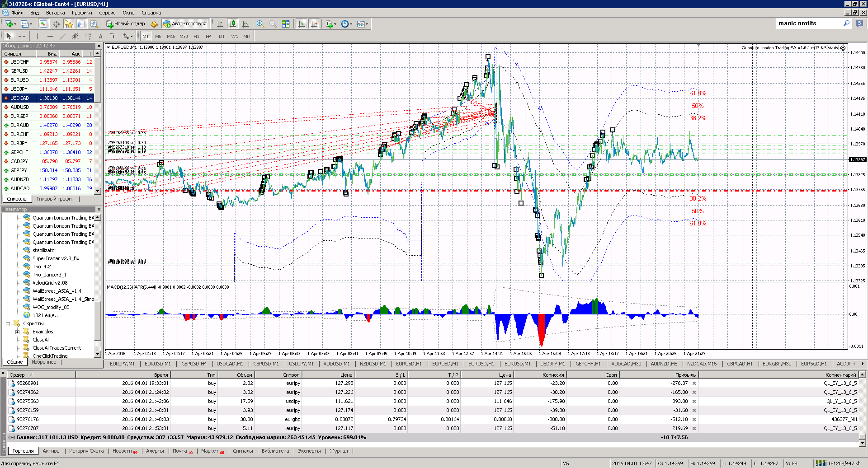868x468 pixels.
Task: Open the GBPUSD,H4 chart tab
Action: [194, 364]
